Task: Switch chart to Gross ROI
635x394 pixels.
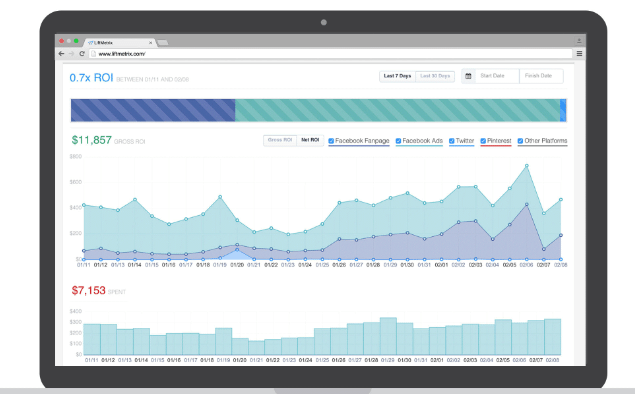Action: (280, 140)
